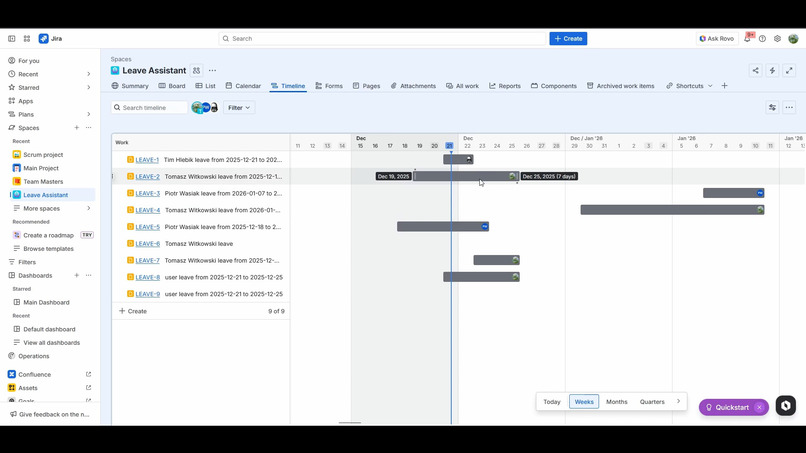806x453 pixels.
Task: Open the notifications bell
Action: point(747,39)
